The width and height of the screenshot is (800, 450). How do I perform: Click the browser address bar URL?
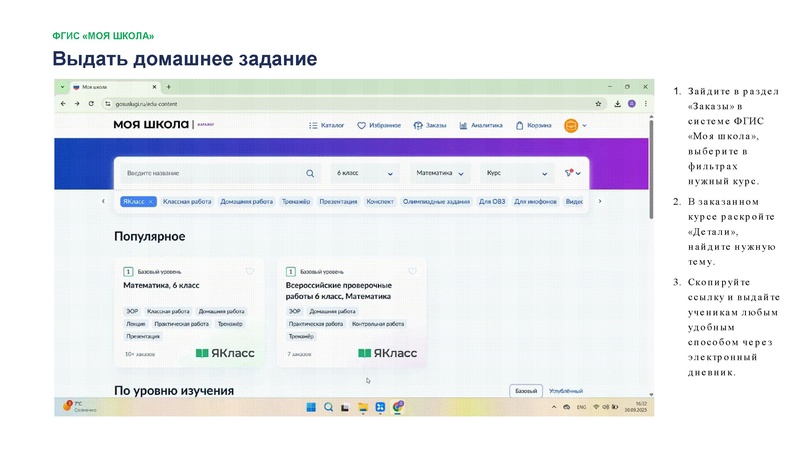(146, 104)
